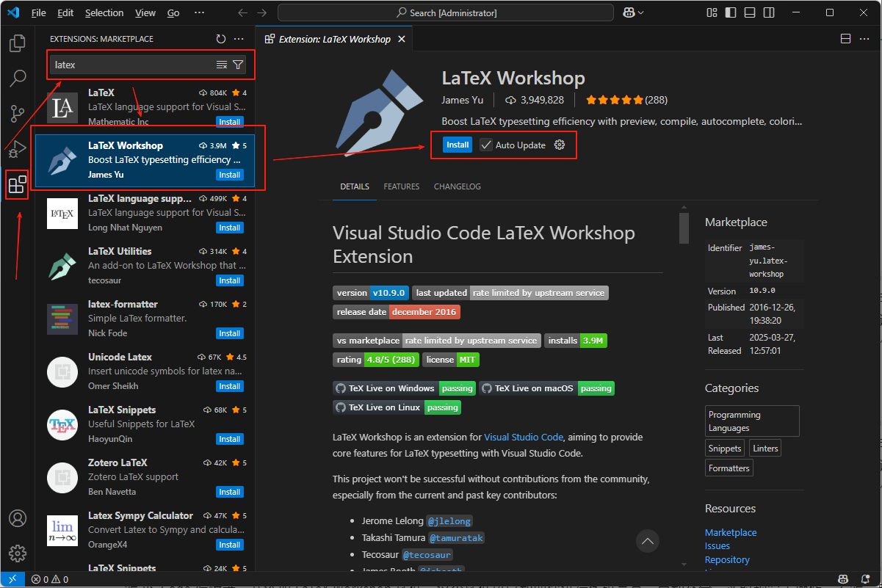Install the LaTeX Workshop extension
The width and height of the screenshot is (882, 588).
458,145
